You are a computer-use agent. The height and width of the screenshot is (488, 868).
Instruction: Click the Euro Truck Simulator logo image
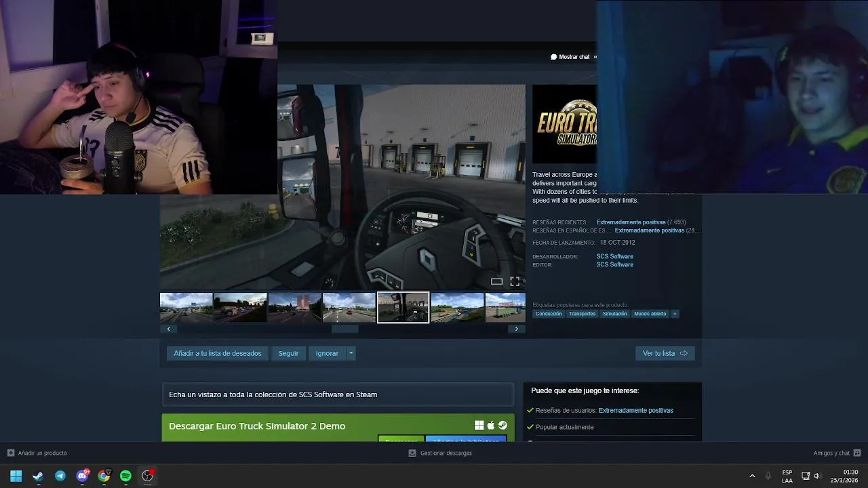click(x=564, y=124)
